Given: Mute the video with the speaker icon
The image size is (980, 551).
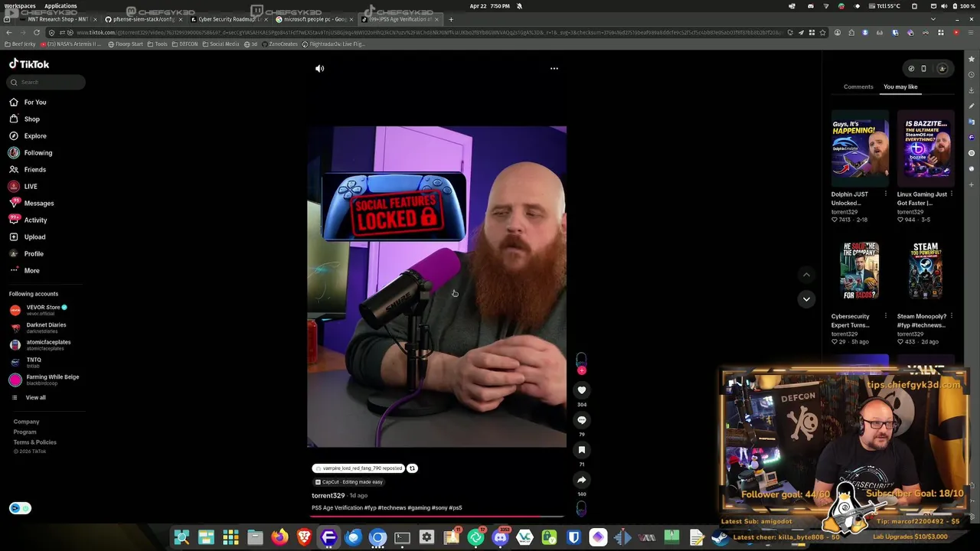Looking at the screenshot, I should click(x=320, y=69).
